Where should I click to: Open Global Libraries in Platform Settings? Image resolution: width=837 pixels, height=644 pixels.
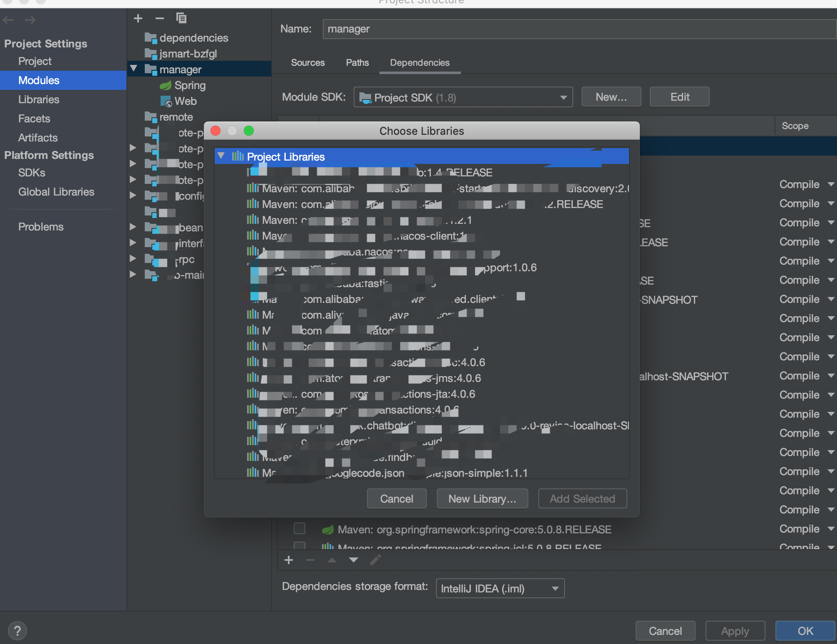click(x=56, y=192)
